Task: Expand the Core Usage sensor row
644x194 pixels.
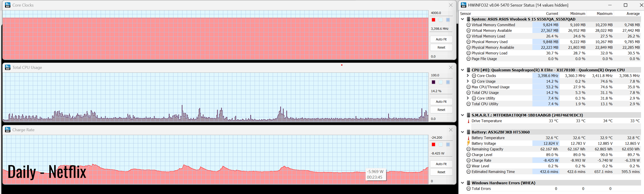Action: point(468,81)
